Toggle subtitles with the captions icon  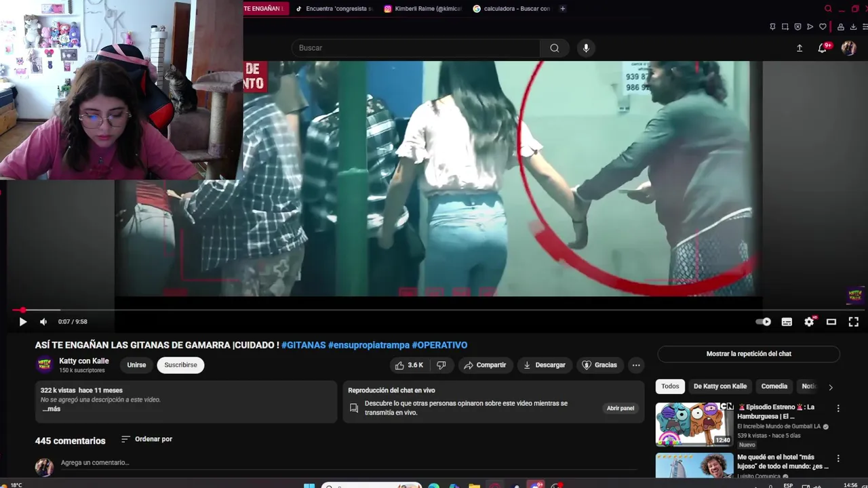pos(787,322)
